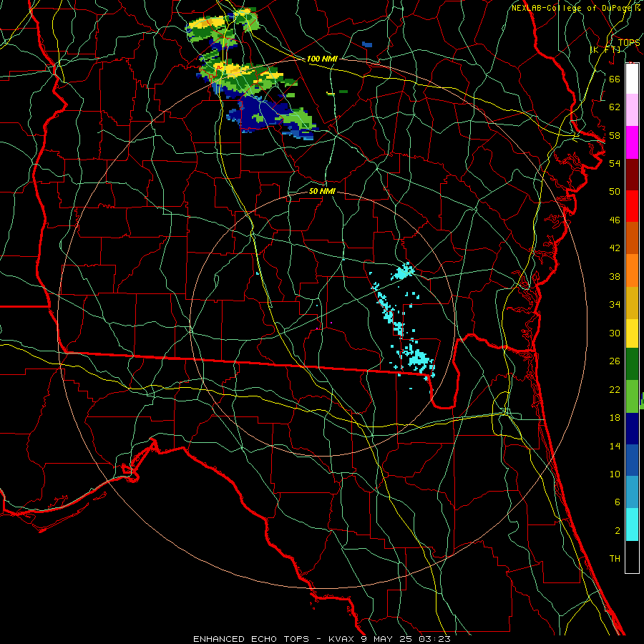Select the '26' legend value
Image resolution: width=644 pixels, height=644 pixels.
(615, 361)
